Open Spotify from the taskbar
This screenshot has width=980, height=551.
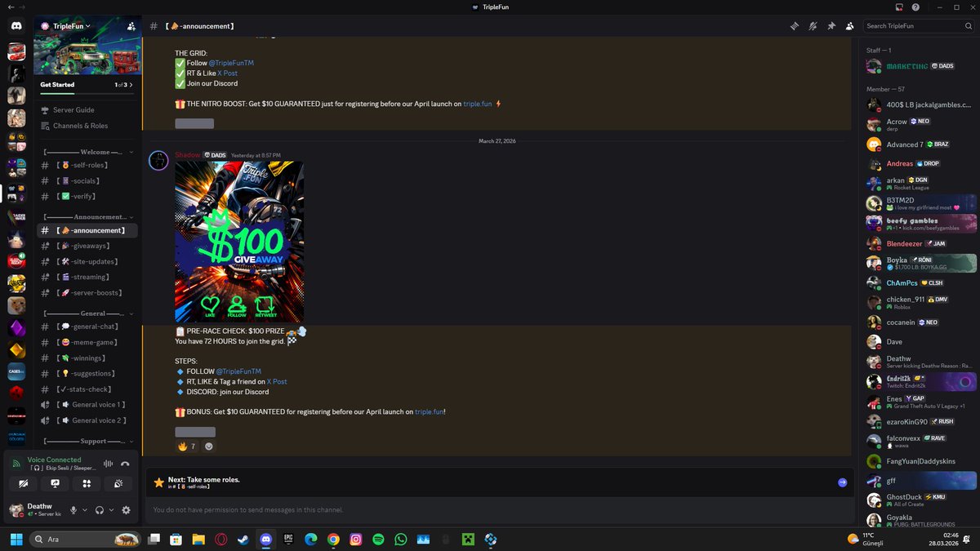click(378, 540)
